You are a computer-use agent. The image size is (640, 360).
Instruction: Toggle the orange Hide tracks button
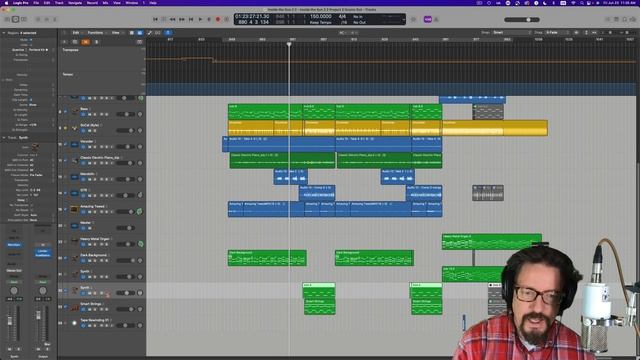[85, 42]
